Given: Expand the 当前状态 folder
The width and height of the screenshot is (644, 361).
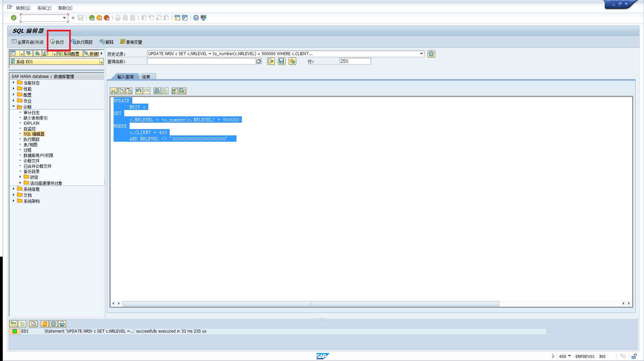Looking at the screenshot, I should [x=14, y=83].
